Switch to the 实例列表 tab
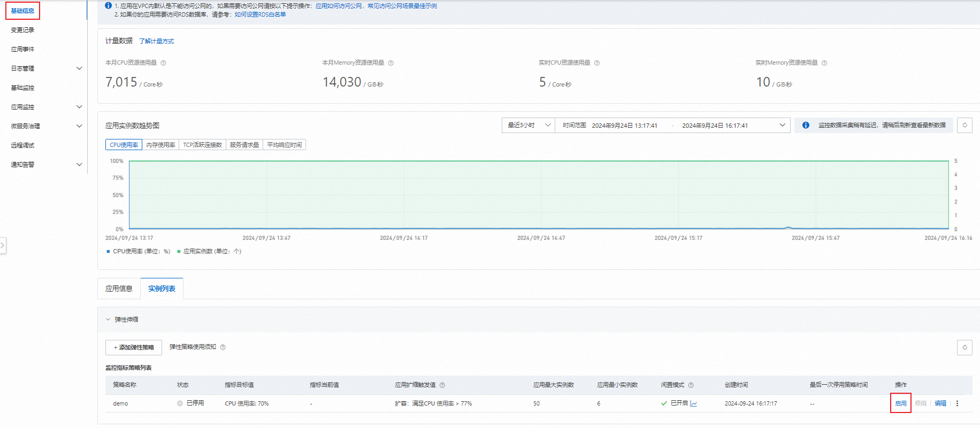 coord(162,289)
